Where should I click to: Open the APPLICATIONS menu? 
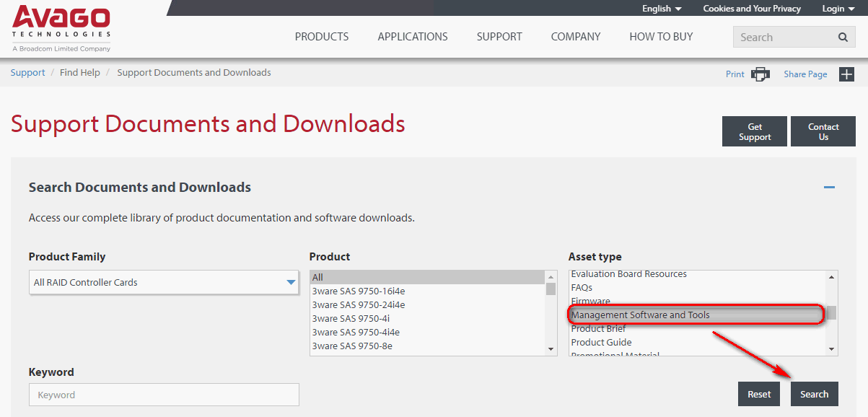[413, 37]
